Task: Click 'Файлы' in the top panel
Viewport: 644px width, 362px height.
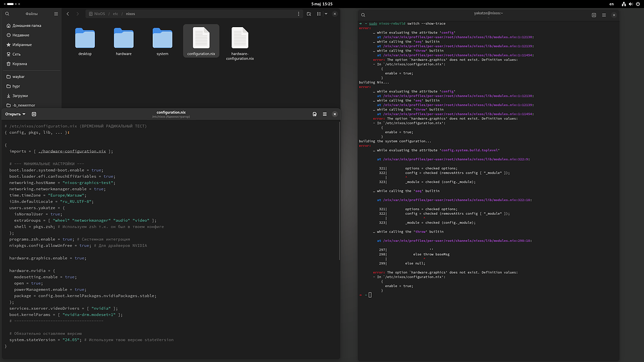Action: click(31, 13)
